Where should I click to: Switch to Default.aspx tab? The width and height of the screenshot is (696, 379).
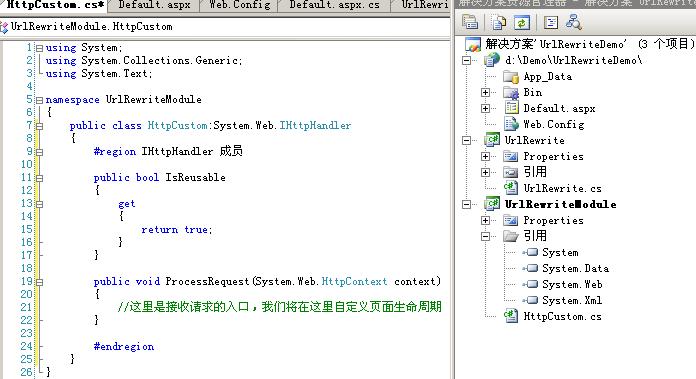click(x=154, y=5)
